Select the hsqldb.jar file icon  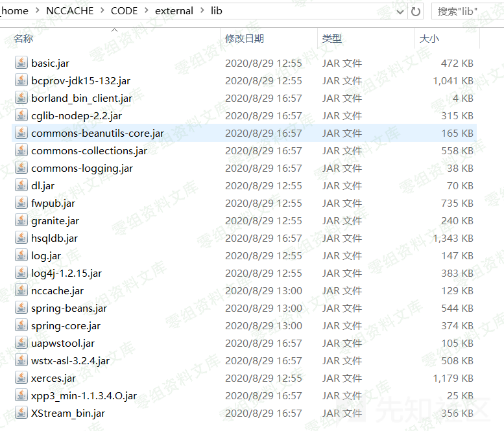[21, 239]
